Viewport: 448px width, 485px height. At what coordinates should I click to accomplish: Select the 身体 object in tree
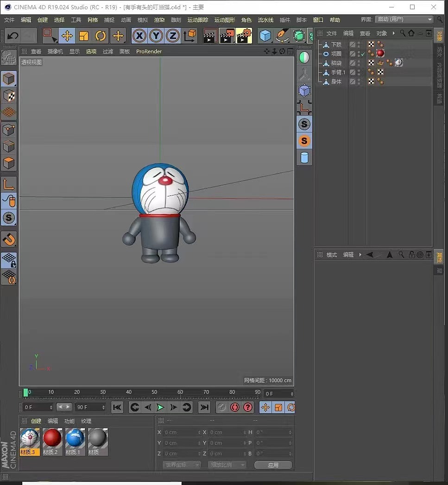[336, 82]
